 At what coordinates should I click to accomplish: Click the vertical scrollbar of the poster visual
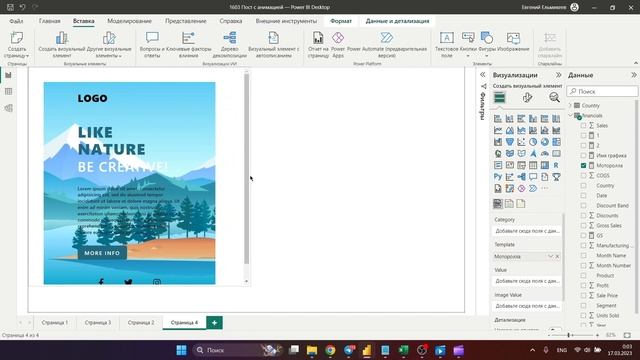[x=246, y=169]
